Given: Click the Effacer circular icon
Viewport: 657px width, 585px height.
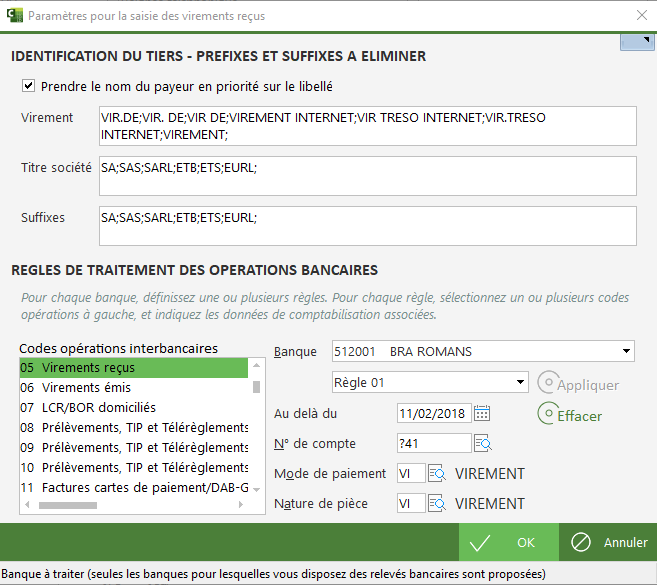Looking at the screenshot, I should pyautogui.click(x=547, y=413).
